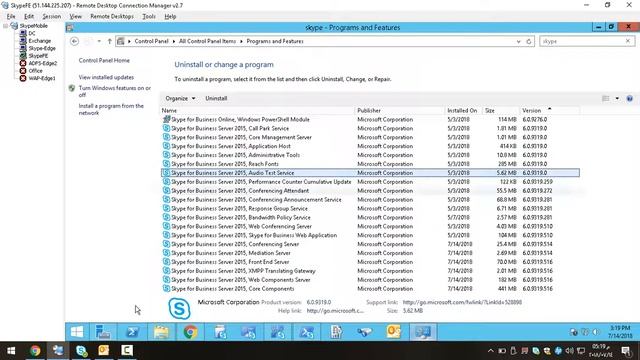Open the view options dropdown arrow

[617, 98]
